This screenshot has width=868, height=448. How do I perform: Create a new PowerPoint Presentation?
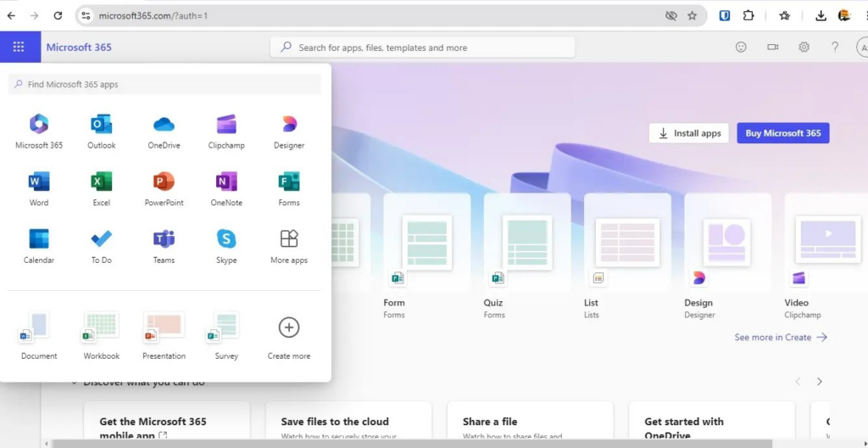tap(164, 336)
